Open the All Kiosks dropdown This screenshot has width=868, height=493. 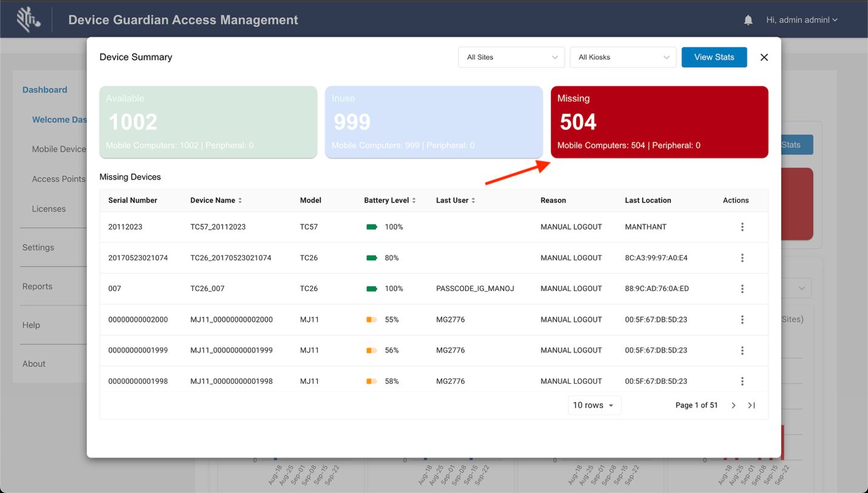(623, 57)
